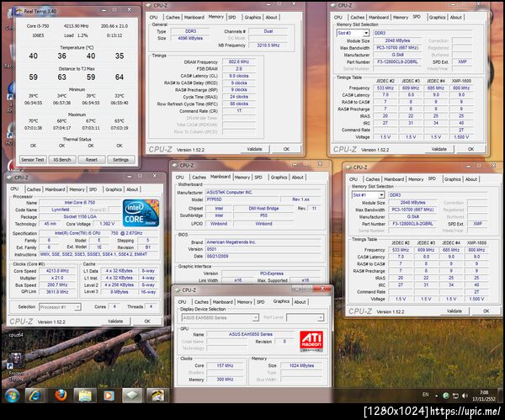
Task: Click Core Speed value 4213.8 MHz
Action: click(x=57, y=271)
